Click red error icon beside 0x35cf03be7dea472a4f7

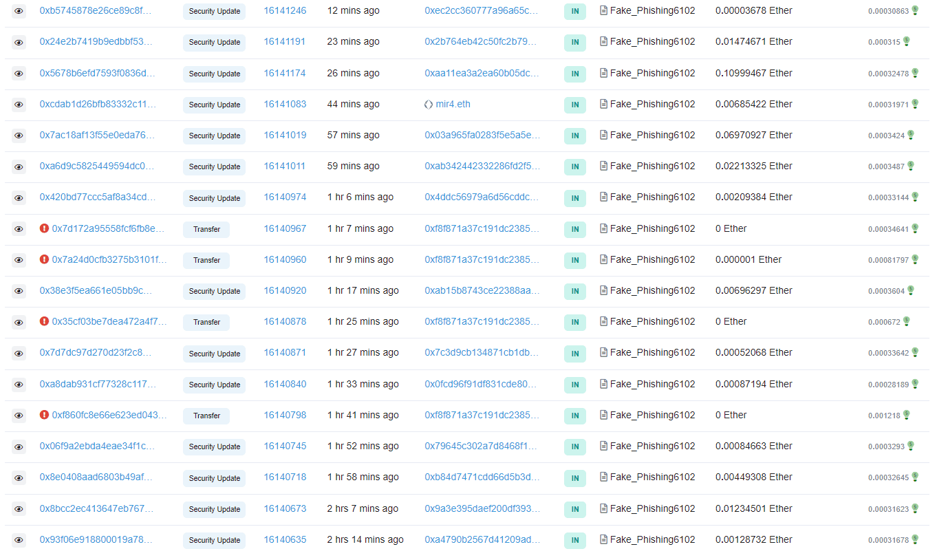pos(45,321)
